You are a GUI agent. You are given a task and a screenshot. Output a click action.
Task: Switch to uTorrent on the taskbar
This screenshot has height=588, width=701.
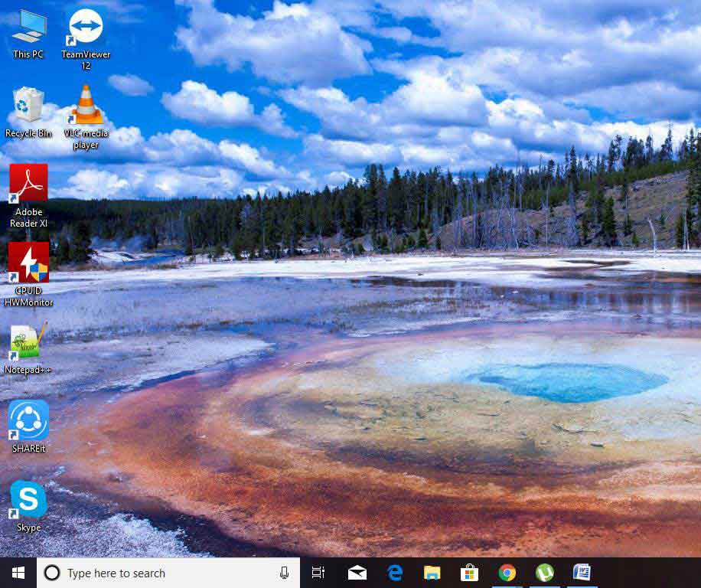(545, 573)
